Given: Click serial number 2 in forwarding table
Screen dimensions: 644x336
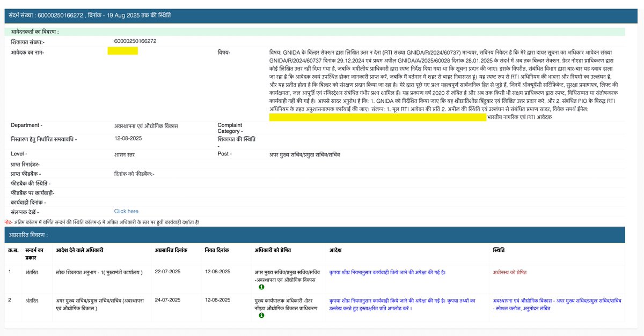Looking at the screenshot, I should (10, 300).
